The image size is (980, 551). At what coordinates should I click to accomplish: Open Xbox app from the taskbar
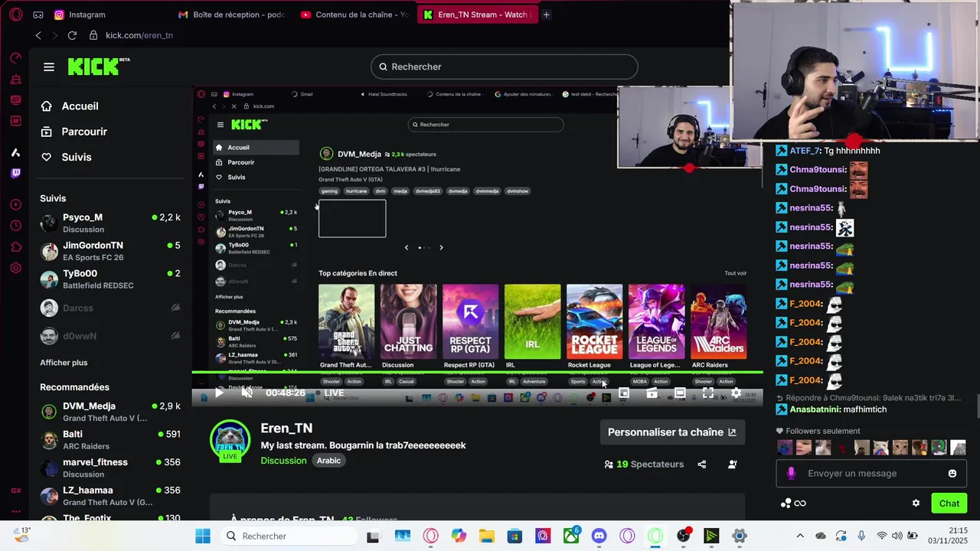[572, 536]
